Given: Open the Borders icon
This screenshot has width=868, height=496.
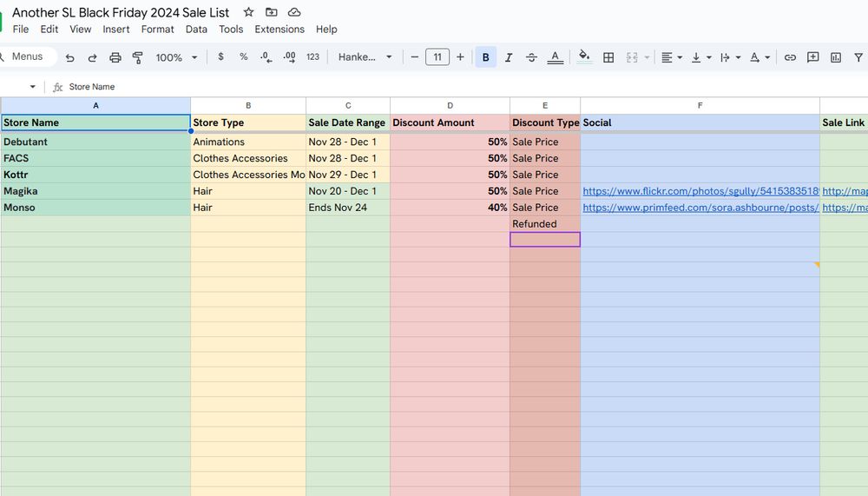Looking at the screenshot, I should 608,57.
